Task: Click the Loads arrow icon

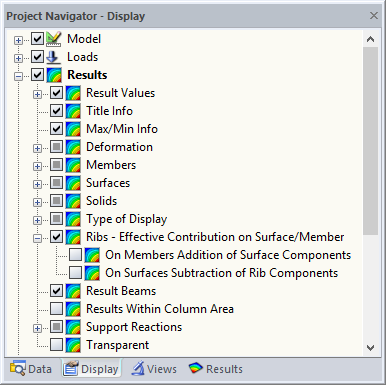Action: pyautogui.click(x=54, y=57)
